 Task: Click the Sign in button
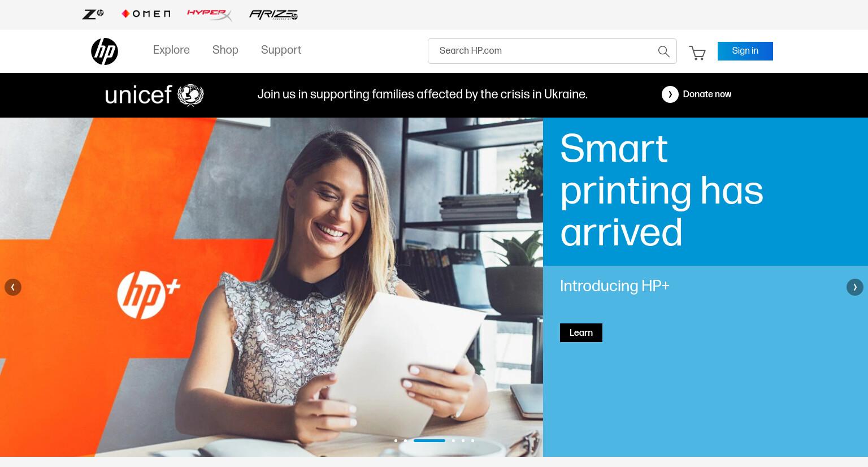coord(745,51)
